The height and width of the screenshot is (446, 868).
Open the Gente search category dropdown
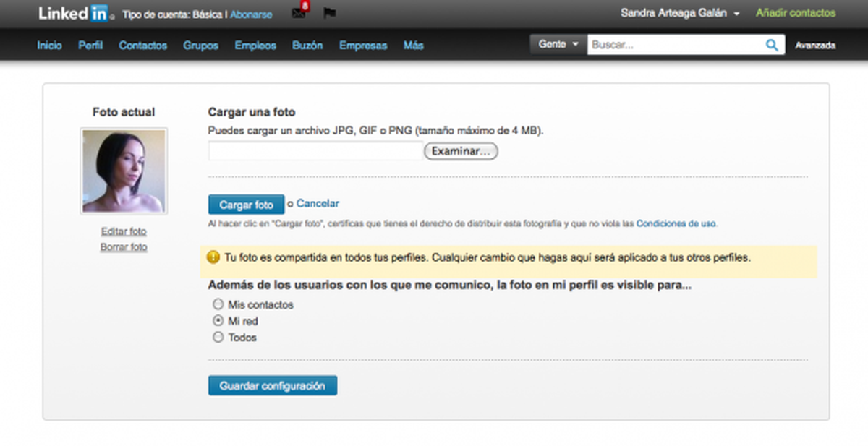558,44
